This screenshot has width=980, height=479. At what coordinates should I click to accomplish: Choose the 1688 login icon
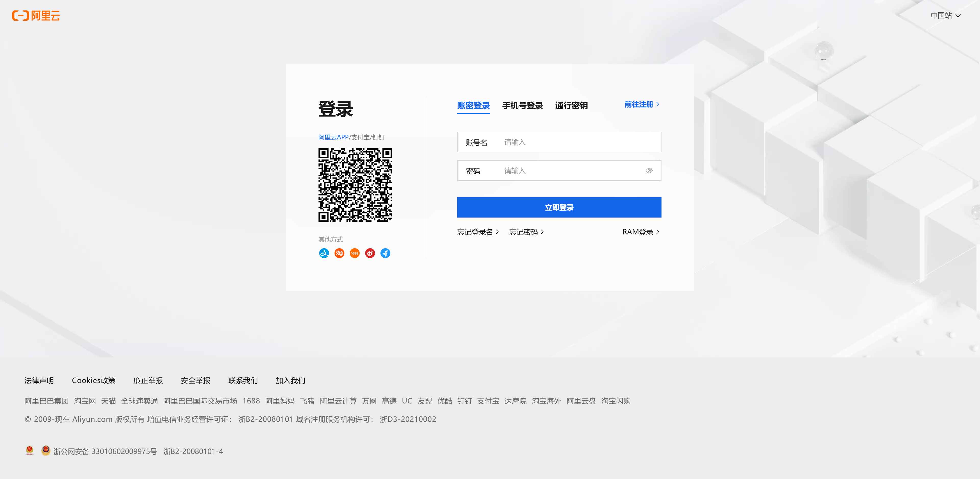(x=354, y=253)
